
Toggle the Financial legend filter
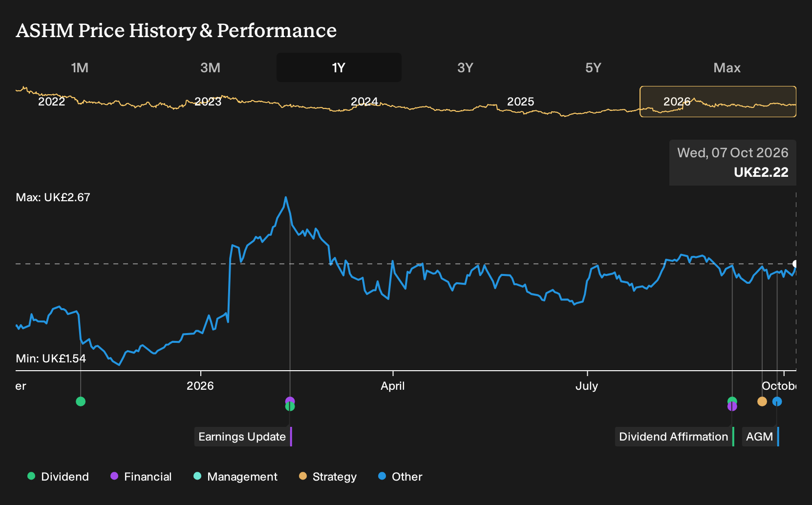pos(141,477)
